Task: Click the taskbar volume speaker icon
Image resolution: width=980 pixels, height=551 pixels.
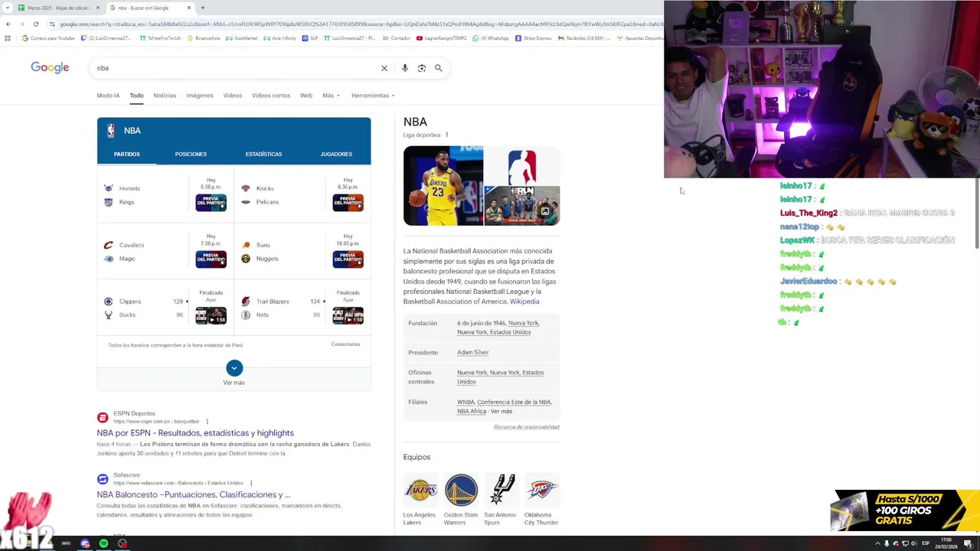Action: [914, 543]
